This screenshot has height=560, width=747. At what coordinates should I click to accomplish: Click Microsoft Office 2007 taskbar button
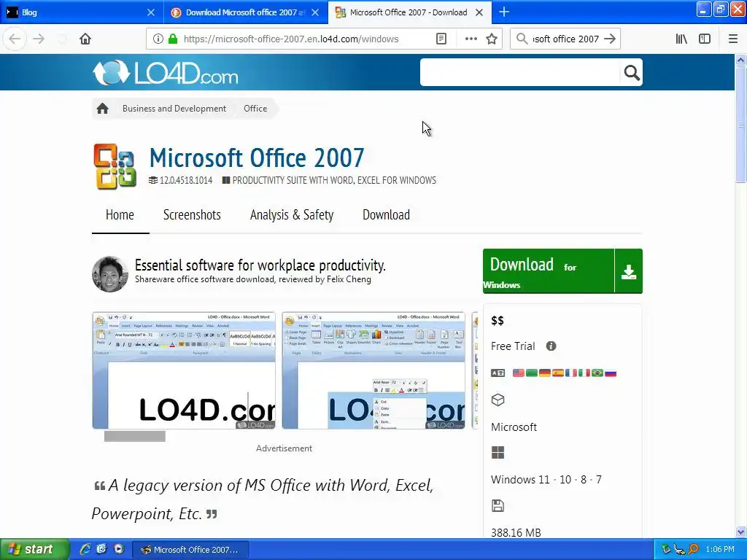190,550
